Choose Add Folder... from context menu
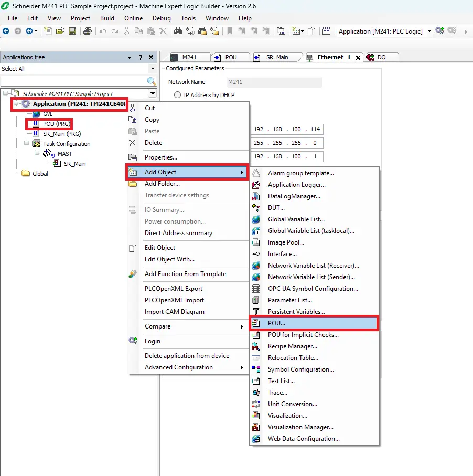 click(x=187, y=184)
